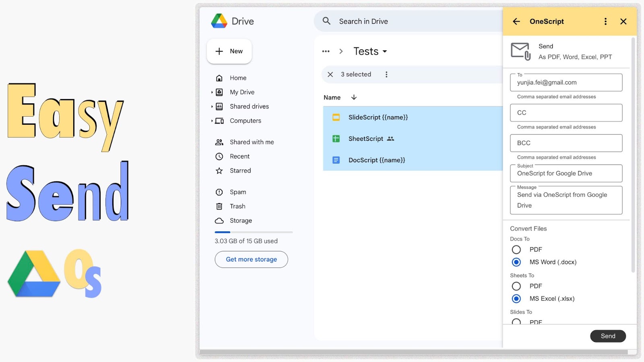Click the DocScript docs file icon
The image size is (644, 362).
[x=336, y=160]
